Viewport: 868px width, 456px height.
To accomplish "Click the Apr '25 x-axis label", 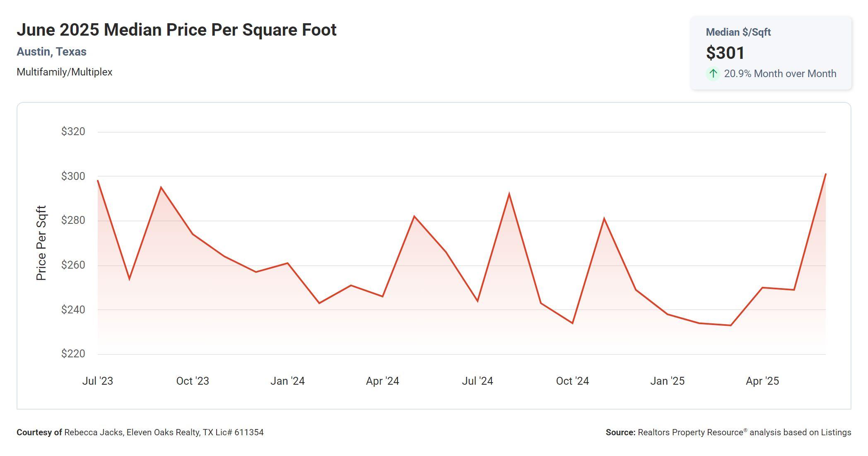I will [x=762, y=381].
